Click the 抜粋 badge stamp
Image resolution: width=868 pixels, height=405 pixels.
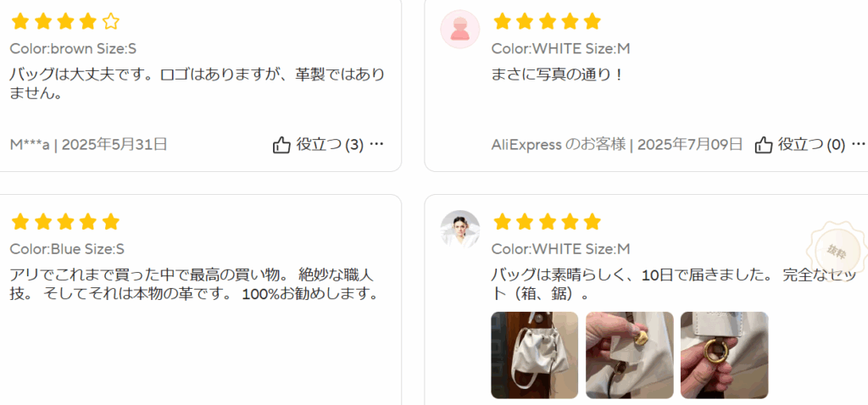point(837,251)
